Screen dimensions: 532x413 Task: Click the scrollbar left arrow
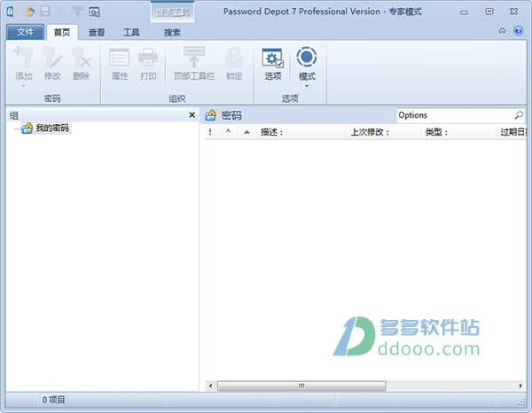(210, 386)
